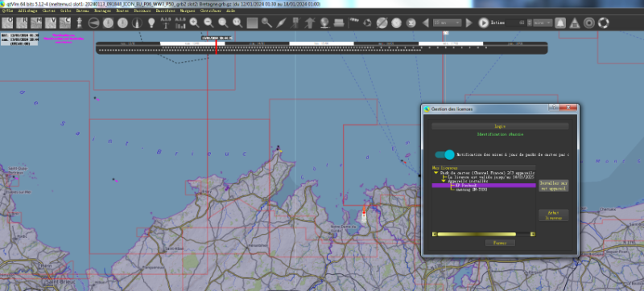
Task: Click the bell alarm icon
Action: point(559,23)
